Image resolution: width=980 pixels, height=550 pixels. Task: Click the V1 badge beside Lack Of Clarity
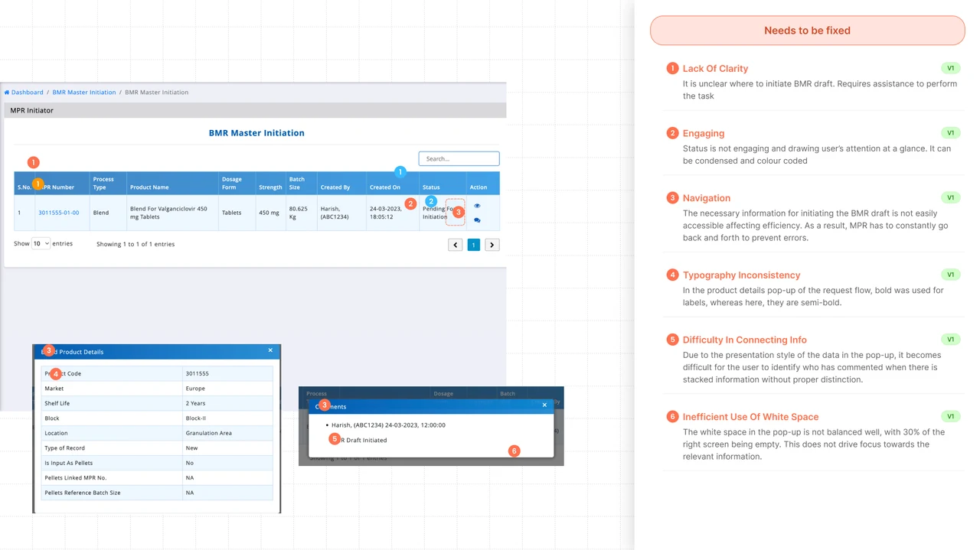tap(950, 68)
